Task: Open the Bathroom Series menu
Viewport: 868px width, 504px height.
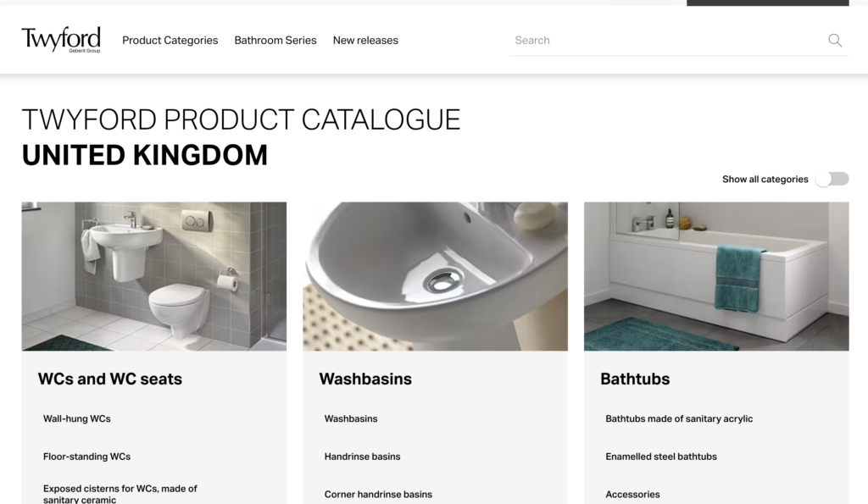Action: tap(275, 41)
